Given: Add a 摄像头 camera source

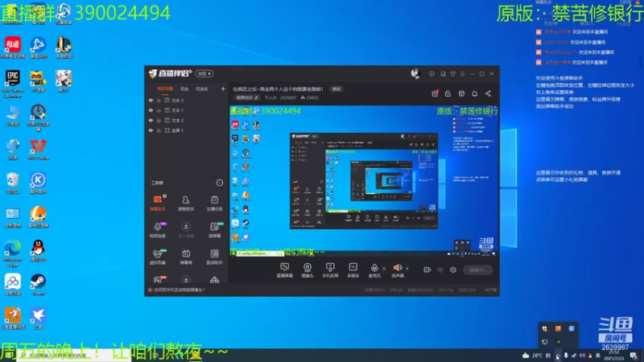Looking at the screenshot, I should click(x=308, y=270).
